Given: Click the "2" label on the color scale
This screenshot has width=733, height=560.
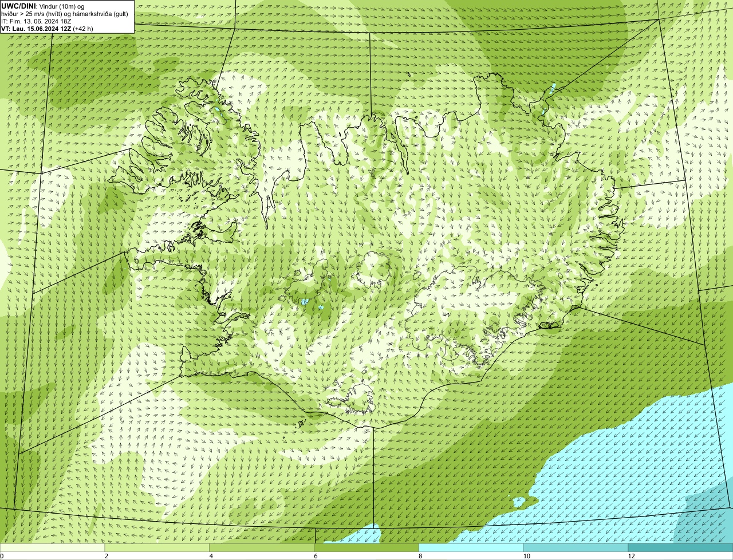Looking at the screenshot, I should click(x=107, y=556).
